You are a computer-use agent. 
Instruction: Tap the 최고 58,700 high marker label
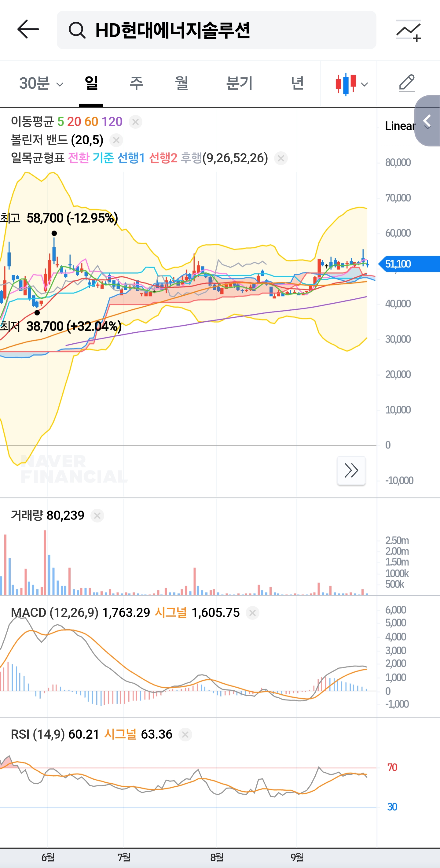pyautogui.click(x=59, y=218)
